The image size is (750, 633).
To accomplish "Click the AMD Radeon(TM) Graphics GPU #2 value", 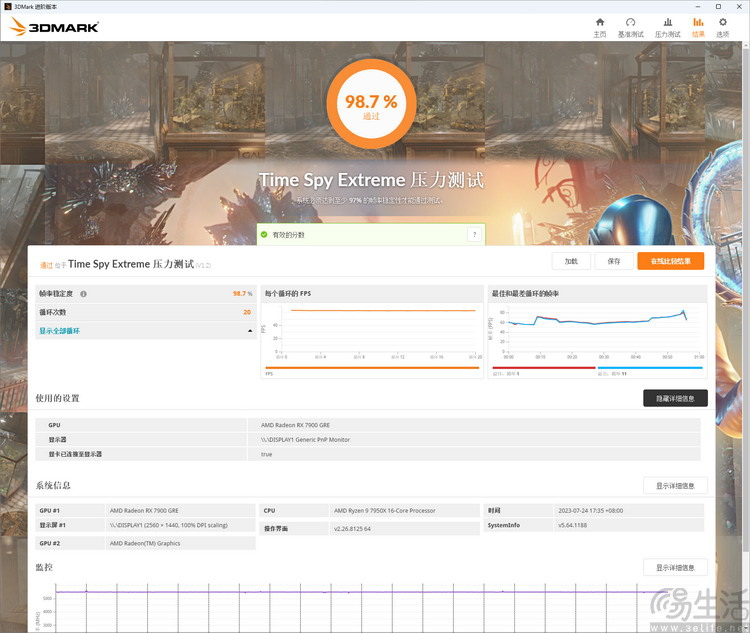I will [145, 544].
